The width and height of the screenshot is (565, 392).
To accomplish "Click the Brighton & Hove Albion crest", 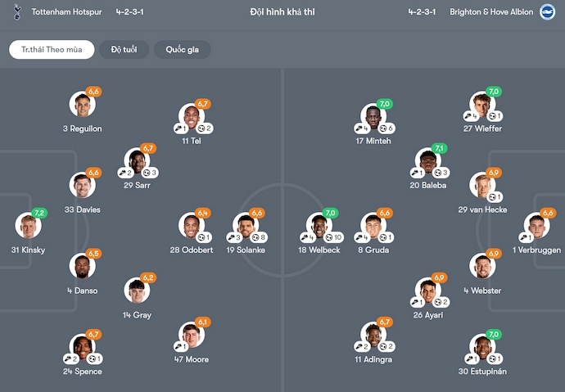I will click(x=547, y=12).
